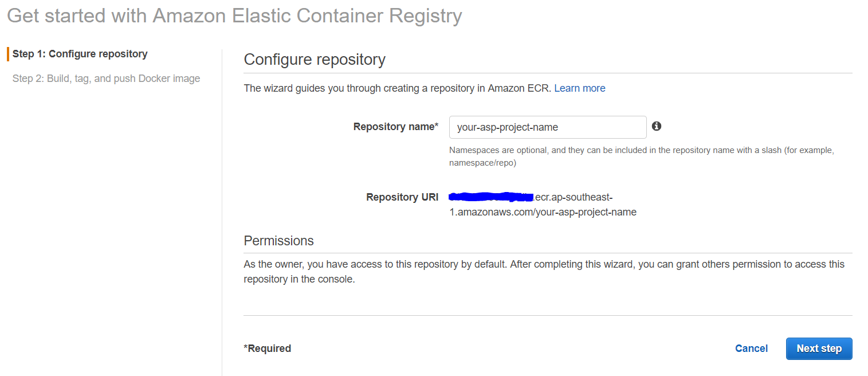Click the permissions owner access paragraph
Image resolution: width=868 pixels, height=376 pixels.
(x=543, y=272)
